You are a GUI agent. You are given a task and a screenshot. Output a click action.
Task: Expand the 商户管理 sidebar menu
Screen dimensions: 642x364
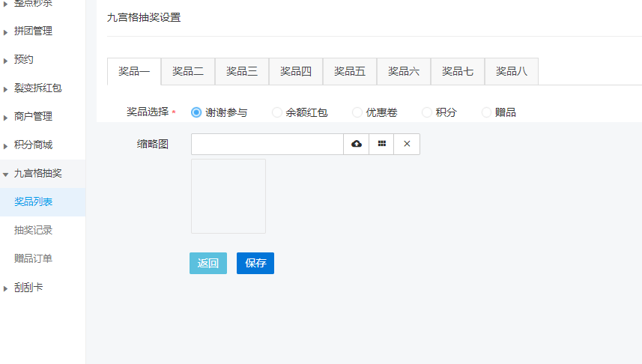[43, 117]
